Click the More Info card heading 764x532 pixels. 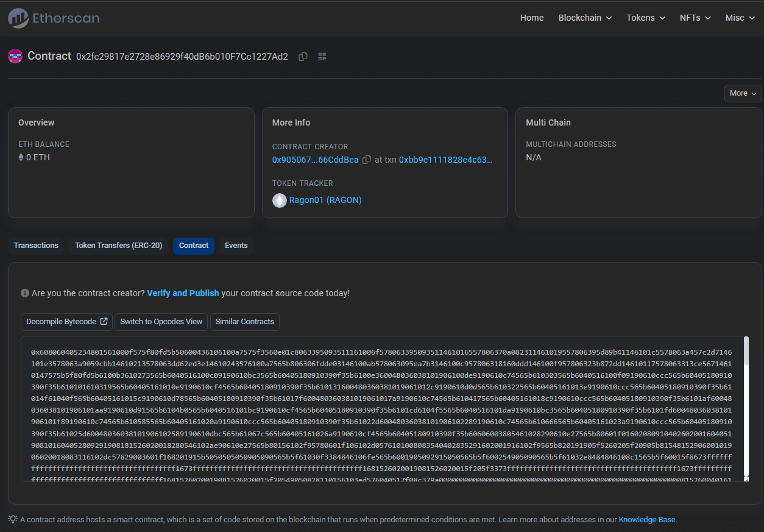click(x=291, y=122)
